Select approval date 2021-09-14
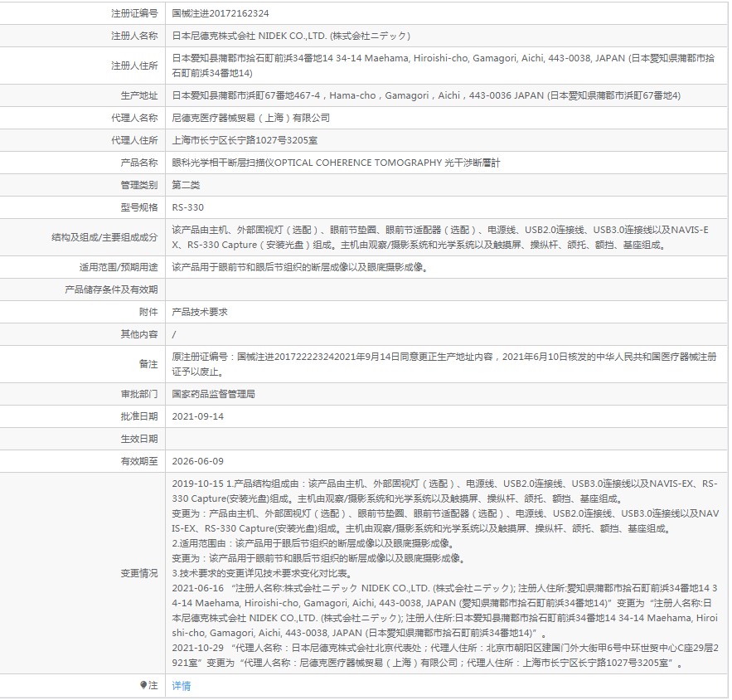This screenshot has width=732, height=700. [198, 416]
